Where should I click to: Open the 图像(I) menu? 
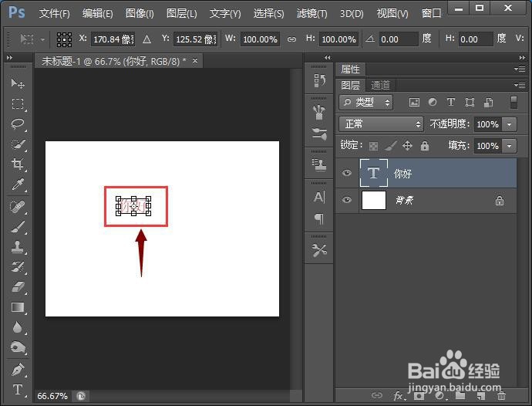(140, 14)
